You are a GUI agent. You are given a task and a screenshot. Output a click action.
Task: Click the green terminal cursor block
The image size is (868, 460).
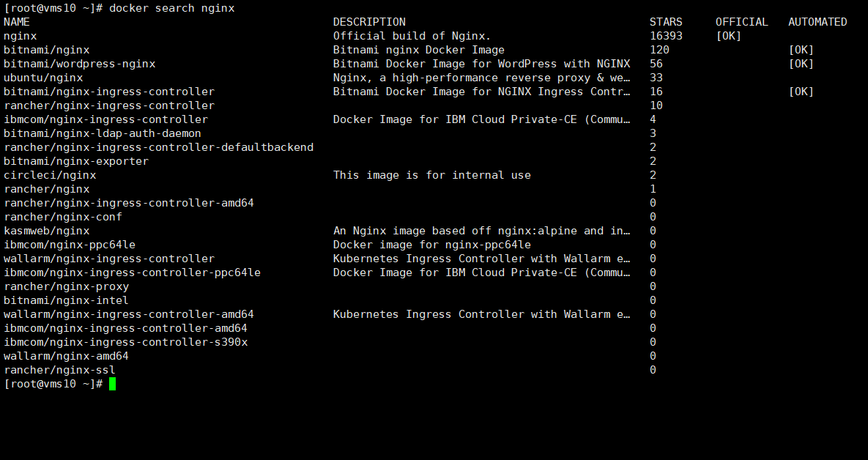coord(112,384)
